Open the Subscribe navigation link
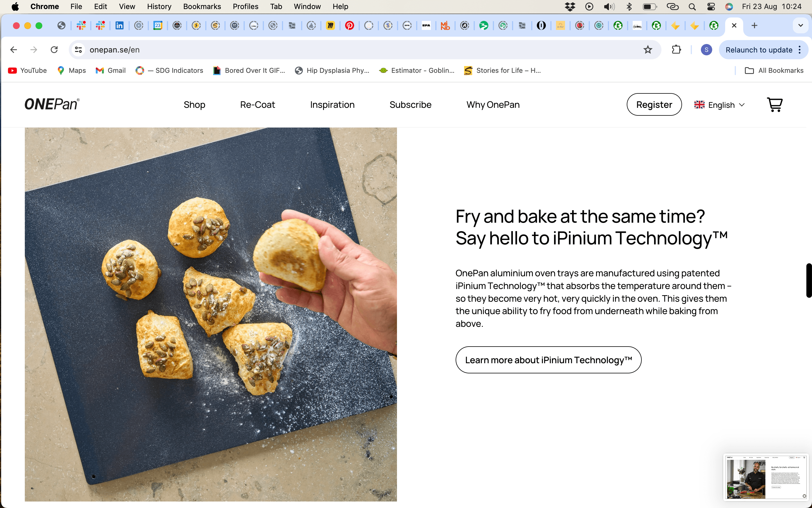This screenshot has width=812, height=508. (410, 105)
